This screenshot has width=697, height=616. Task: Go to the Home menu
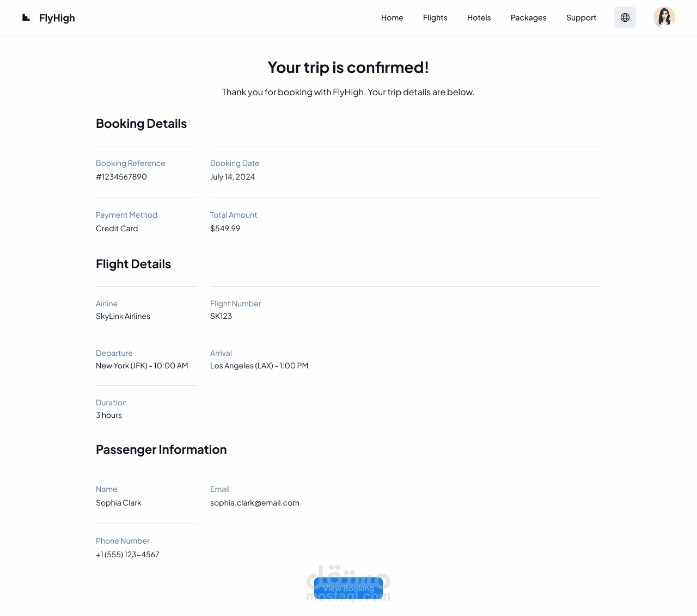coord(392,17)
